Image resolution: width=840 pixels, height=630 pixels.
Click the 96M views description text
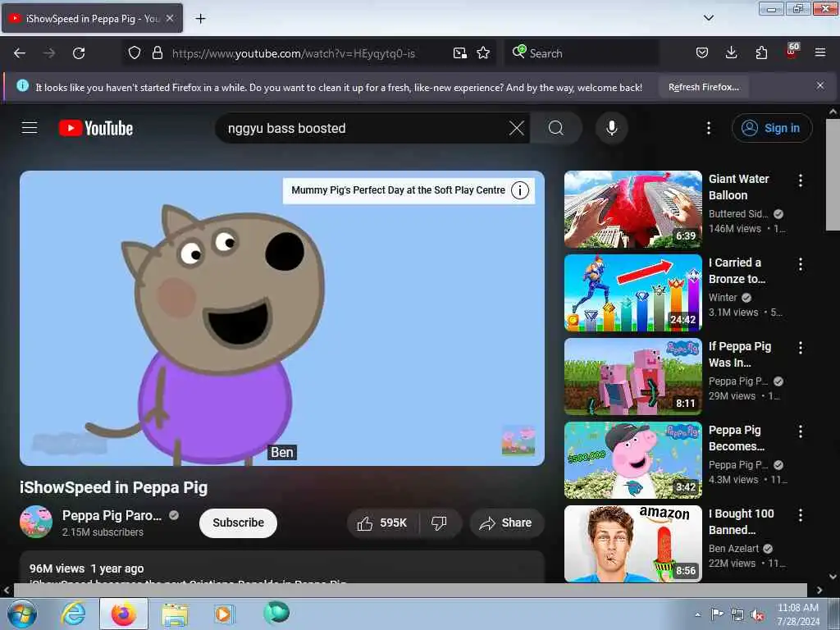coord(87,568)
